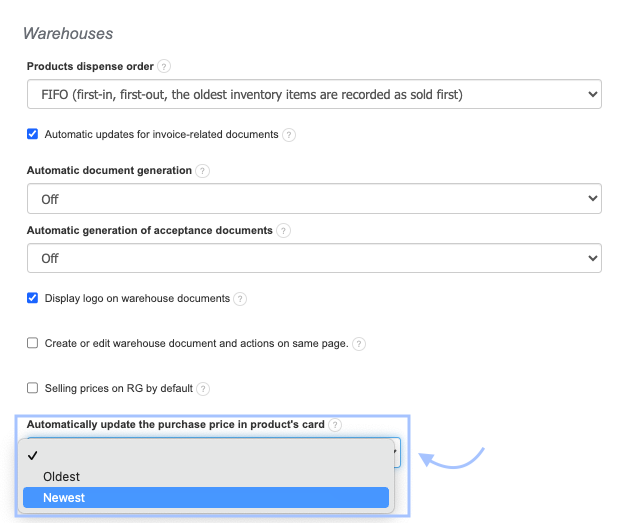
Task: Open help for Automatic updates for invoice-related documents
Action: click(x=289, y=134)
